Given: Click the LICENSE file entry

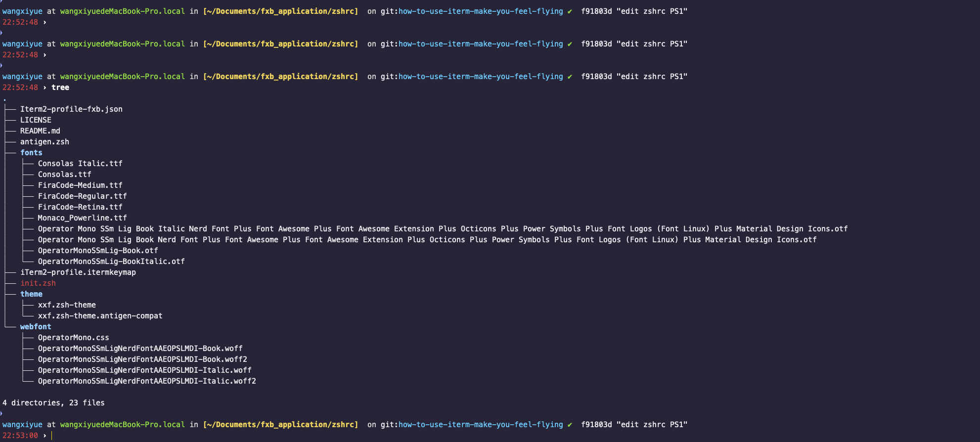Looking at the screenshot, I should point(36,120).
